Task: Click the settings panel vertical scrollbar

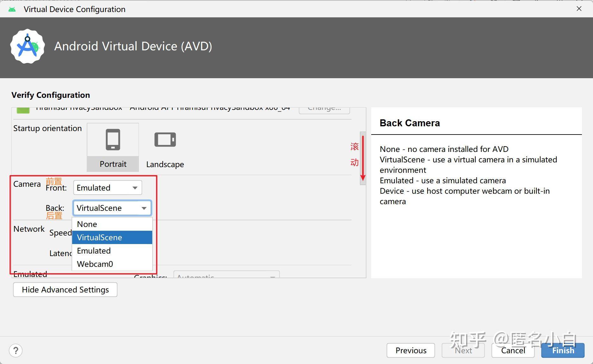Action: 363,158
